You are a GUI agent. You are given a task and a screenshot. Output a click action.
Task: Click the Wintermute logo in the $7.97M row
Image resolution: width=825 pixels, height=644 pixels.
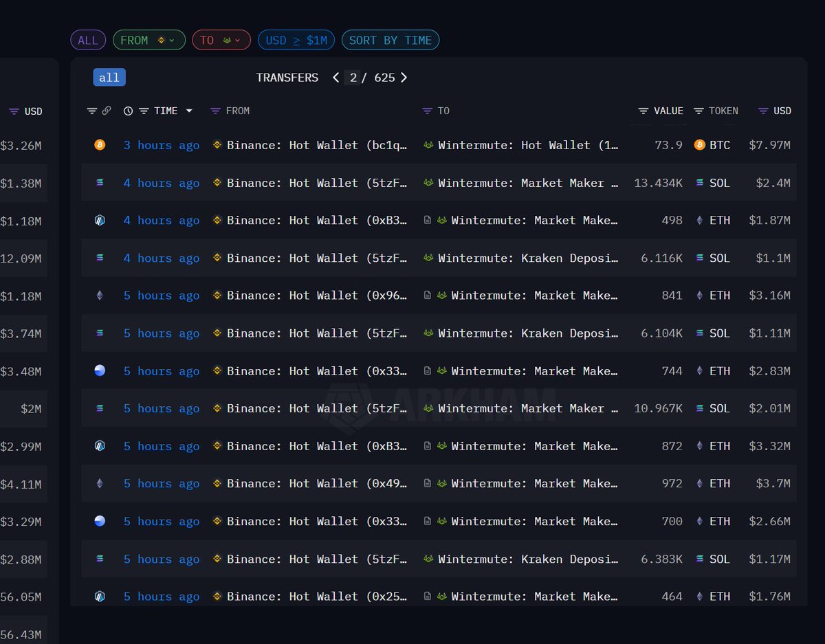(x=428, y=145)
